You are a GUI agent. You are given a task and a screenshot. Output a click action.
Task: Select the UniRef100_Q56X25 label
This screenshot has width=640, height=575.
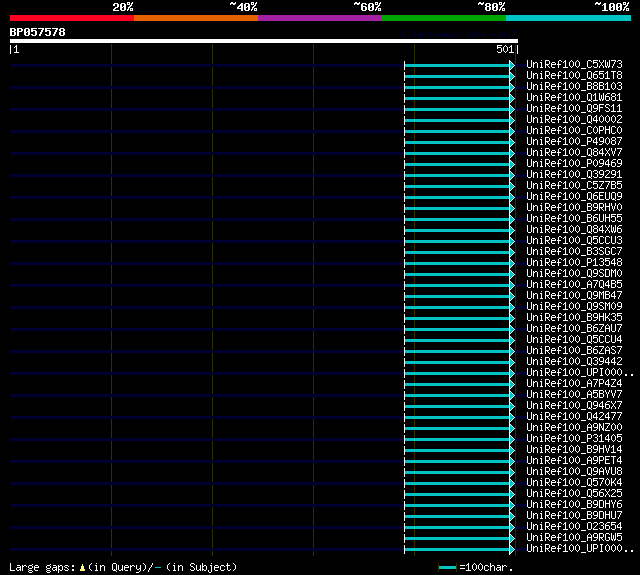click(x=574, y=494)
